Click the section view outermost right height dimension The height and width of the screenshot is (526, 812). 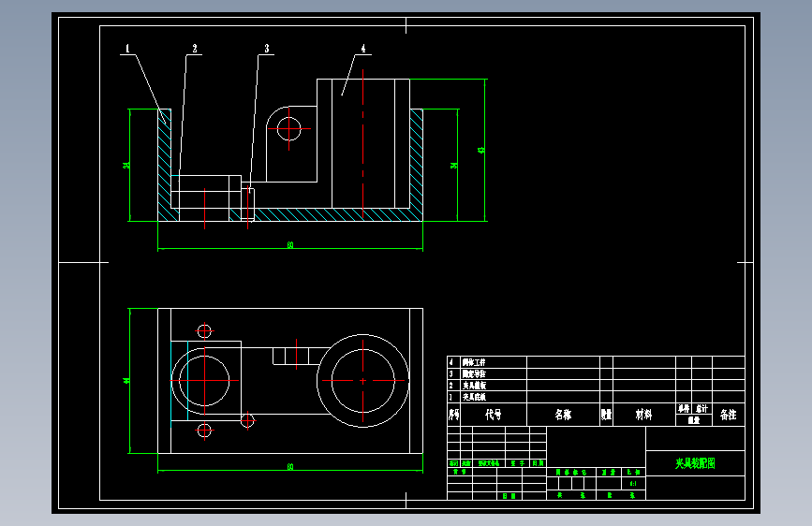(481, 150)
